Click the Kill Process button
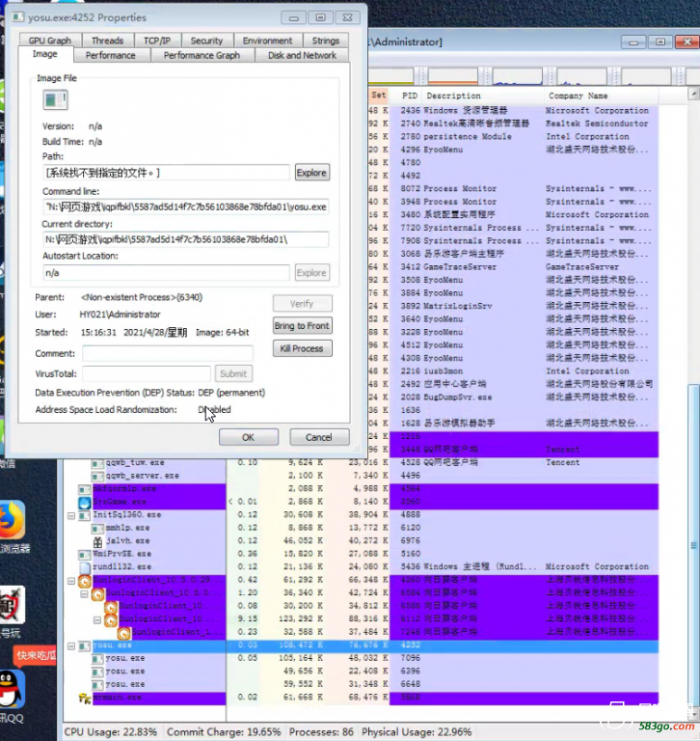The image size is (700, 741). [302, 348]
